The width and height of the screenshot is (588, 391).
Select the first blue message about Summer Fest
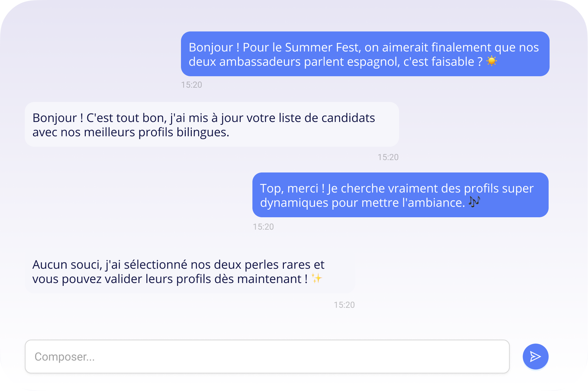click(x=364, y=54)
